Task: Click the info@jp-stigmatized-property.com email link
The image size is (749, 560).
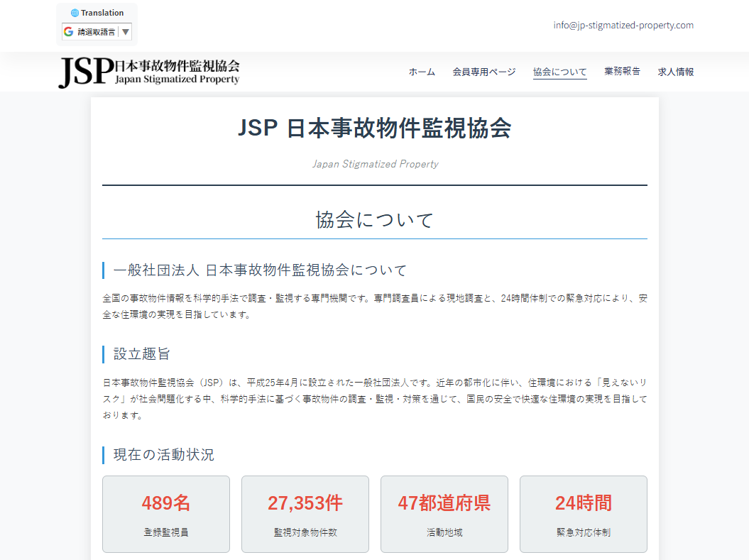Action: (624, 25)
